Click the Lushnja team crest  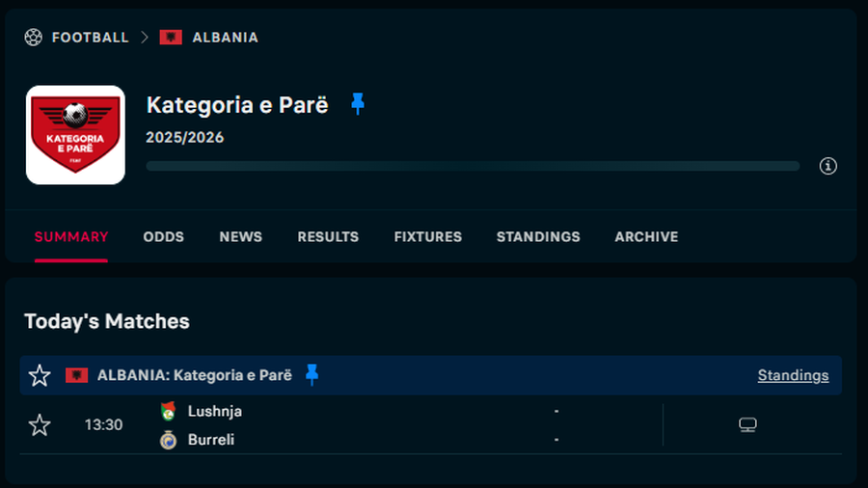click(169, 411)
